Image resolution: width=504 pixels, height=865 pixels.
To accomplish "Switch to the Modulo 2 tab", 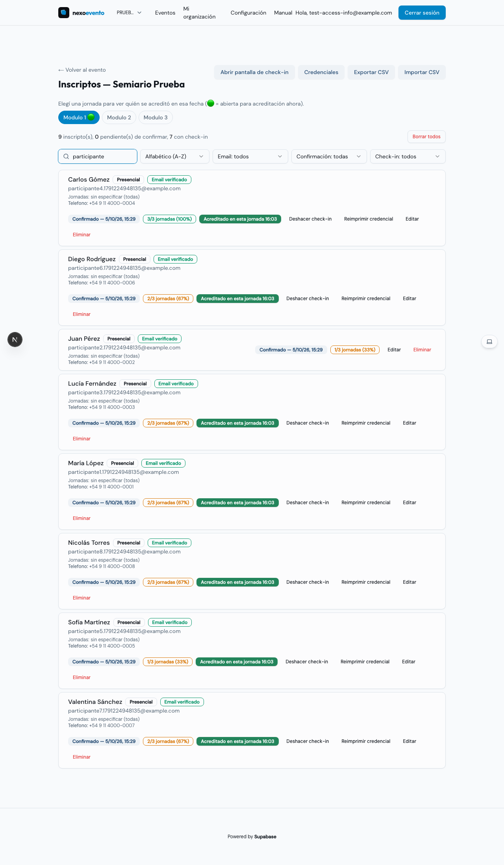I will click(119, 117).
